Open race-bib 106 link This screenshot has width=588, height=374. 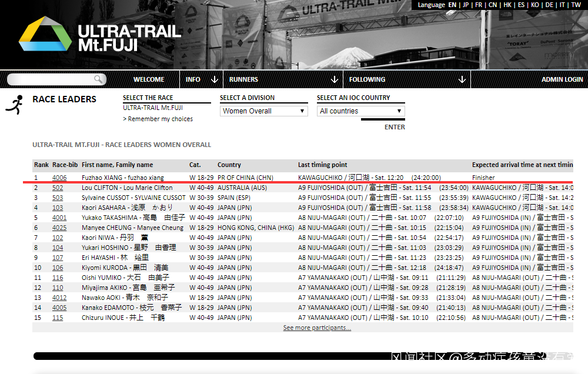(x=58, y=268)
